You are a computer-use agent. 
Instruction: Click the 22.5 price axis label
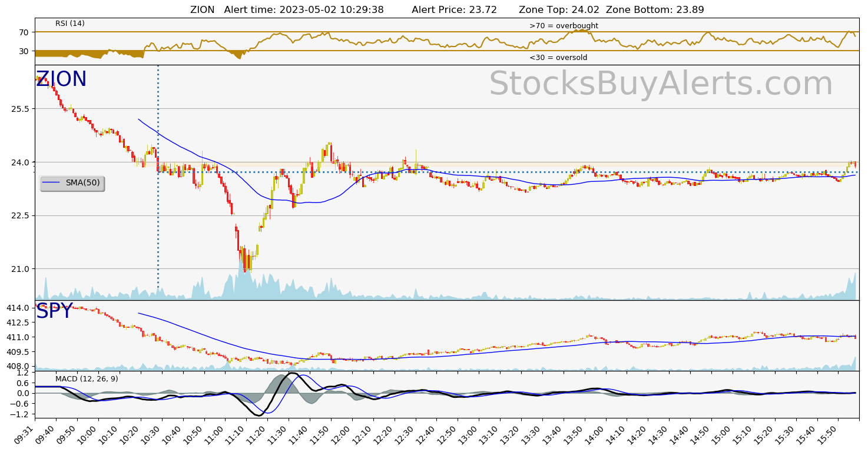click(x=20, y=215)
